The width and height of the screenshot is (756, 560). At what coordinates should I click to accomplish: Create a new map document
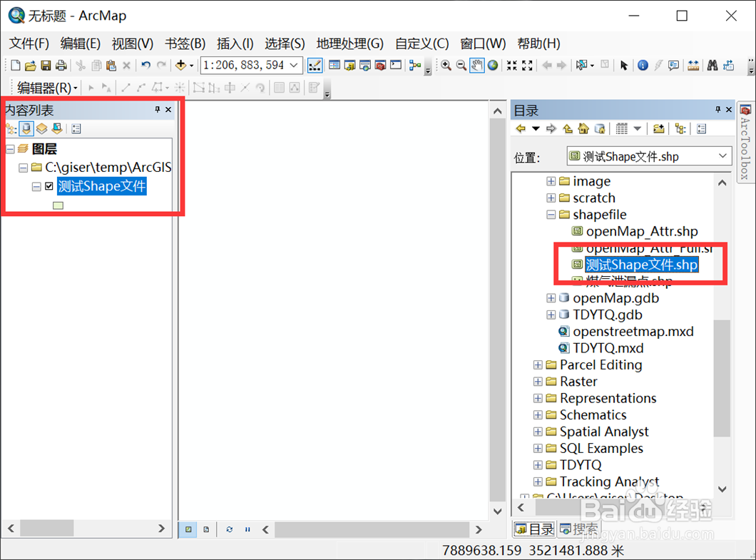[16, 65]
